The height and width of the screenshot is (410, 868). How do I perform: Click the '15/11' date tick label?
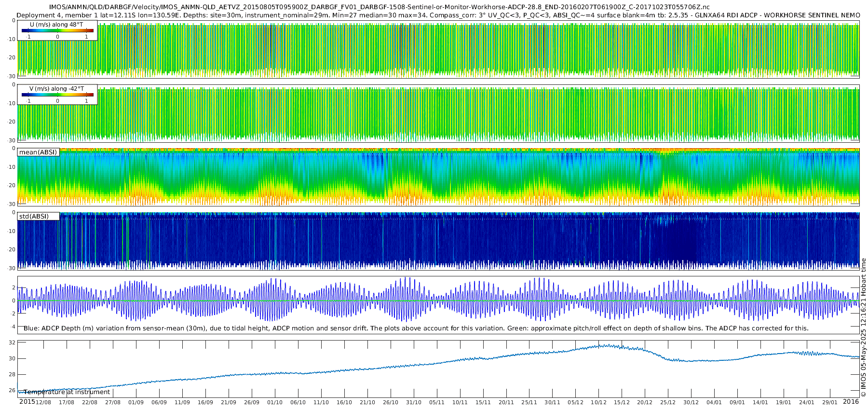(x=483, y=402)
